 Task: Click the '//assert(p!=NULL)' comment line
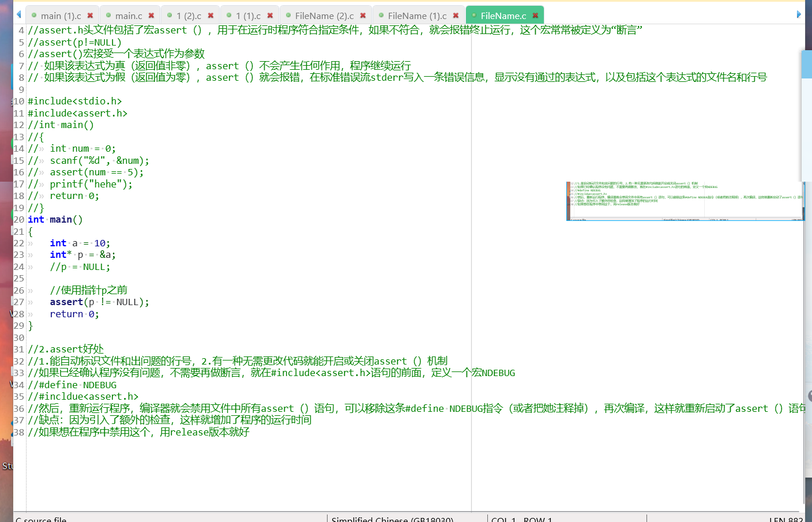[x=74, y=42]
